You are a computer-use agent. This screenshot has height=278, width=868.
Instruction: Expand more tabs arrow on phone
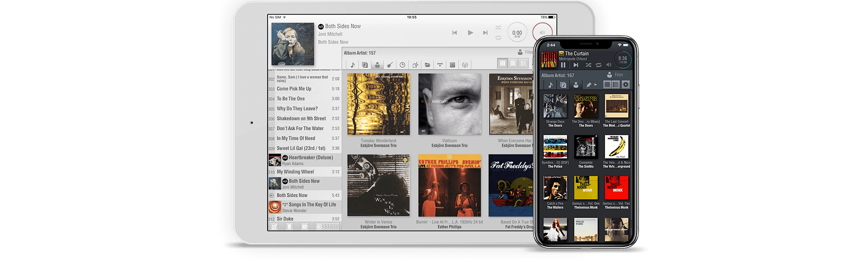pyautogui.click(x=596, y=84)
